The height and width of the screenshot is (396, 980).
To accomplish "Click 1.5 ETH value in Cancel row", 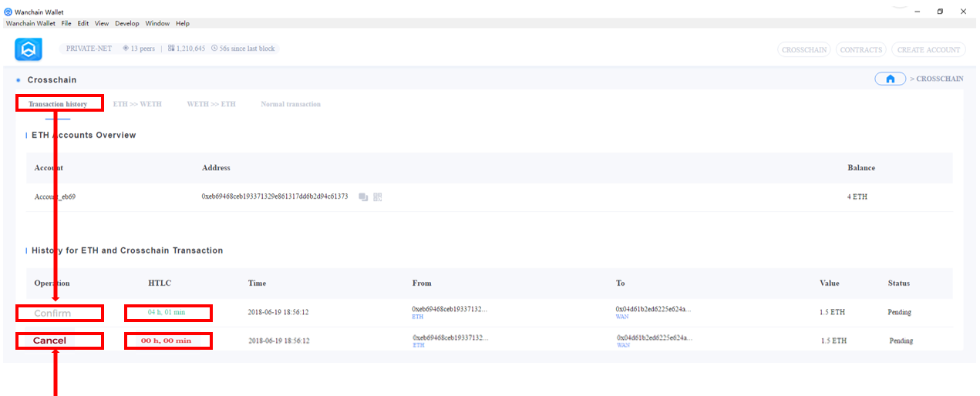I will tap(834, 341).
